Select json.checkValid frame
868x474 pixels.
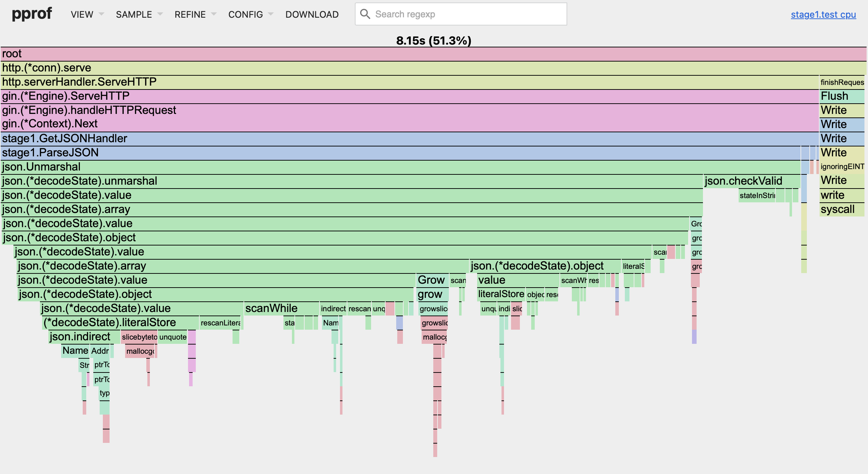point(752,181)
